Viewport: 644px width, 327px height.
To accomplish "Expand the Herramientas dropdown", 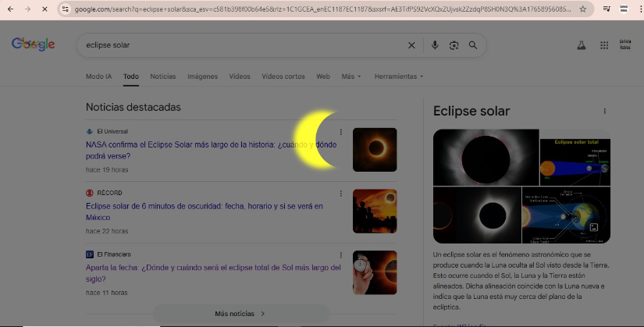I will pyautogui.click(x=399, y=76).
